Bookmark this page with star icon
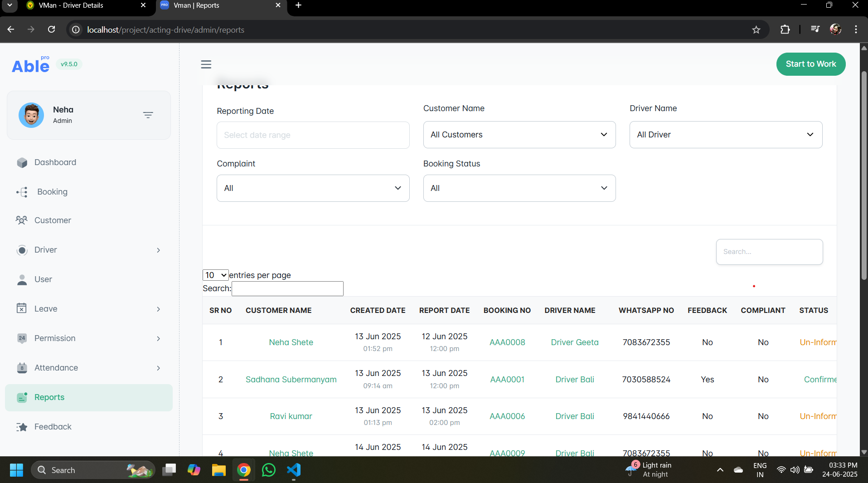 click(756, 30)
